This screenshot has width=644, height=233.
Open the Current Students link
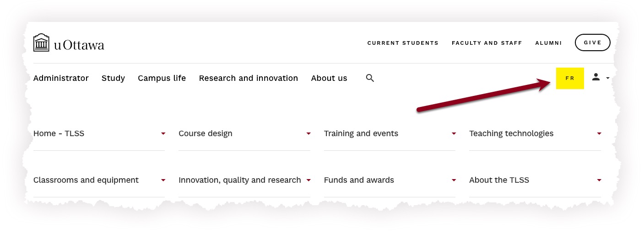[x=403, y=43]
